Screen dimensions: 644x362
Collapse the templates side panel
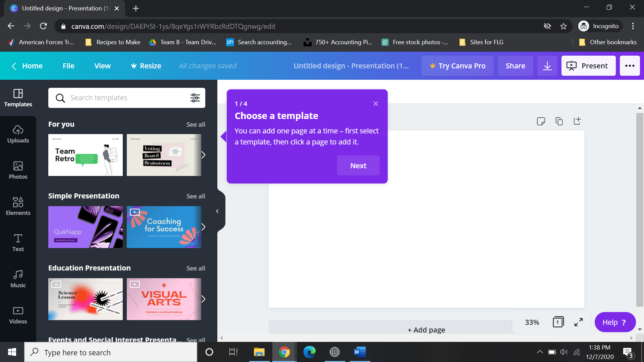(217, 211)
